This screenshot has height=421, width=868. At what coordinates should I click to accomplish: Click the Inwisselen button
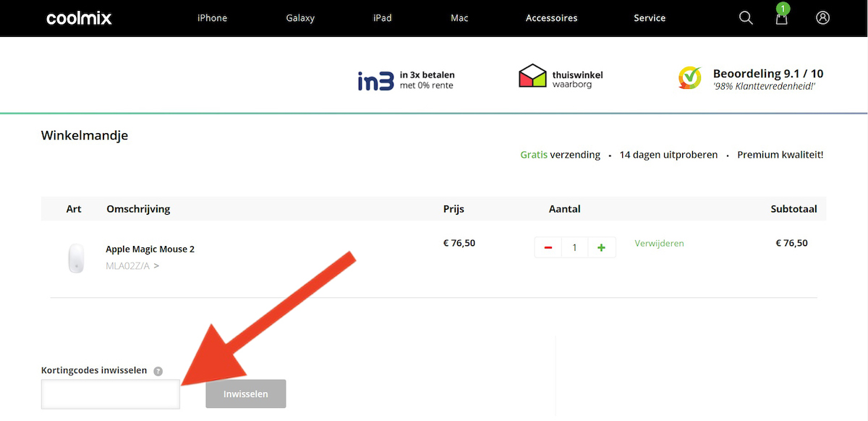246,394
